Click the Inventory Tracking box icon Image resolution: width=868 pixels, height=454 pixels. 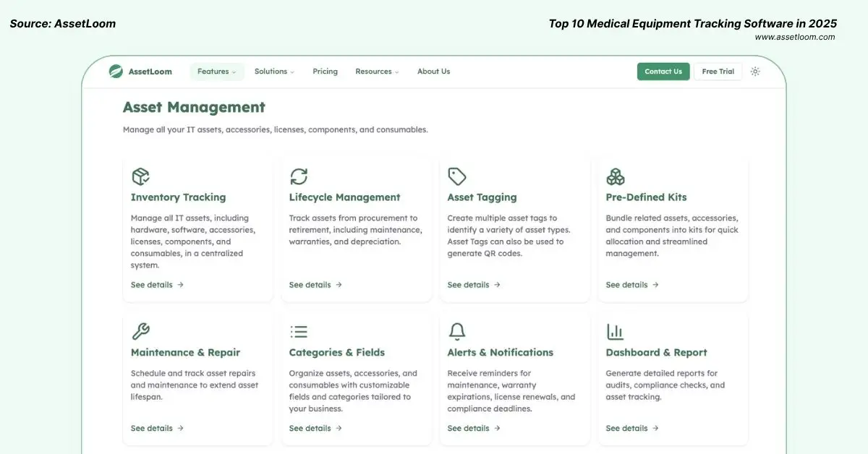(x=140, y=176)
